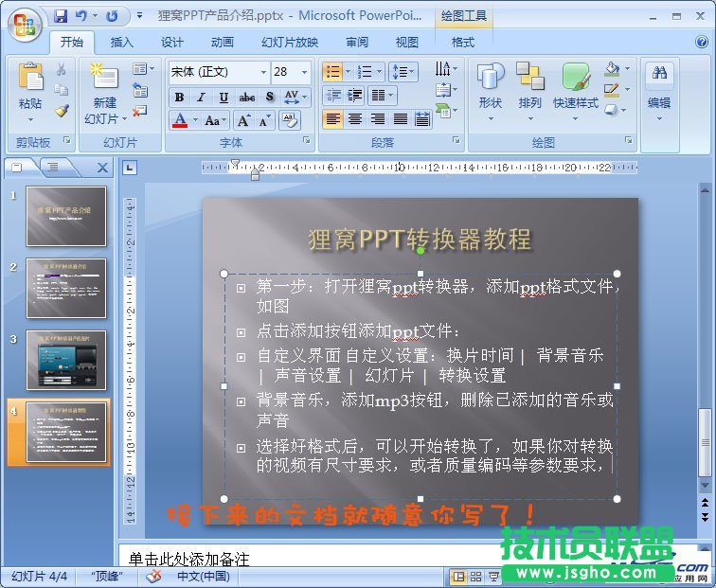Screen dimensions: 716x588
Task: Align text left
Action: coord(332,119)
